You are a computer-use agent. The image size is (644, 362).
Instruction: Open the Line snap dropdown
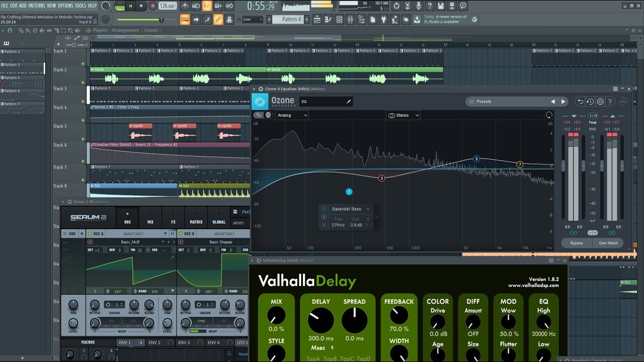pos(252,20)
